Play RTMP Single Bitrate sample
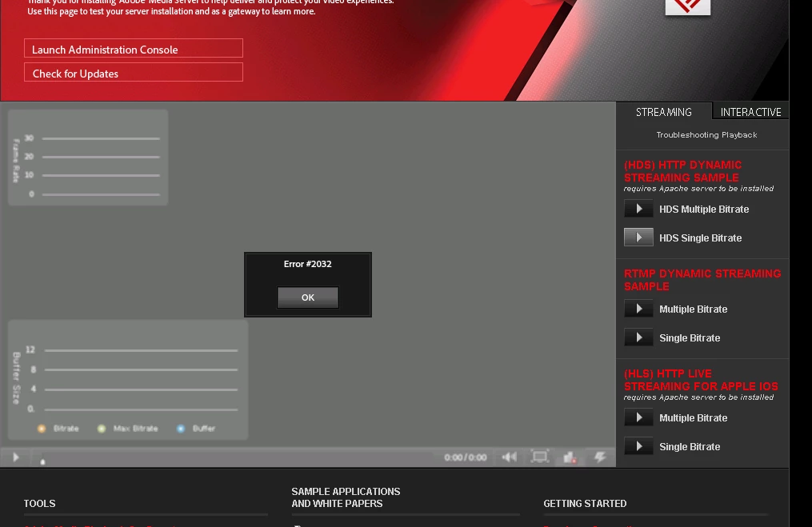812x527 pixels. coord(638,337)
